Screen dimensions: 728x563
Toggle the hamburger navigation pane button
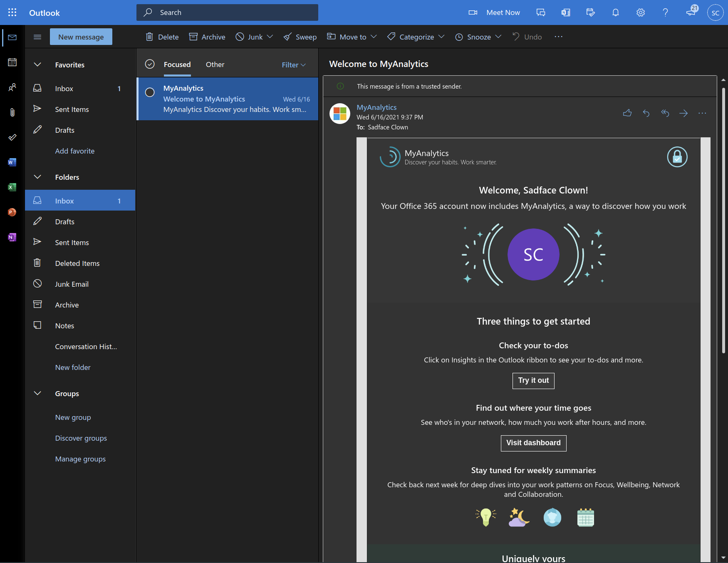[x=37, y=37]
